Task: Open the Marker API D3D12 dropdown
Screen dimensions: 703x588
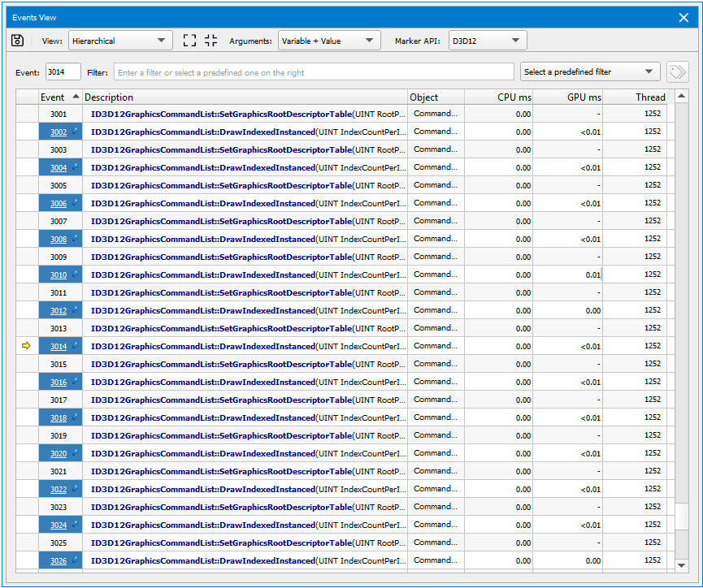Action: pyautogui.click(x=488, y=41)
